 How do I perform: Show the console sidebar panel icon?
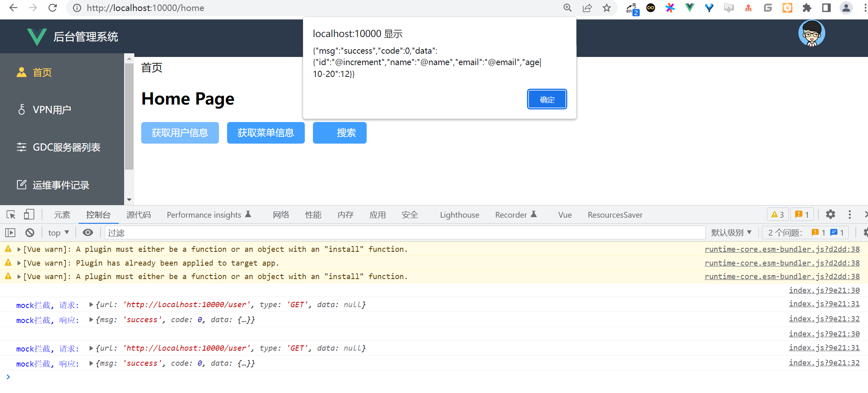click(10, 232)
